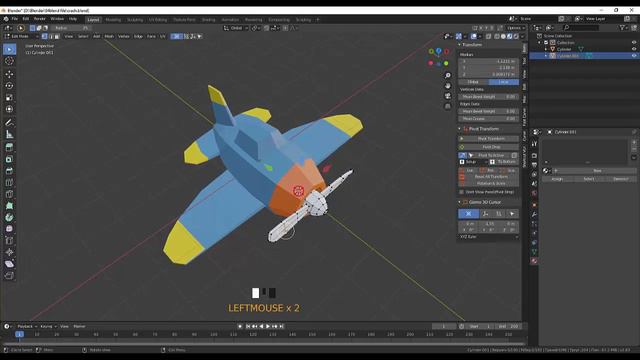Open the XYZ Euler rotation mode dropdown
640x360 pixels.
point(489,237)
